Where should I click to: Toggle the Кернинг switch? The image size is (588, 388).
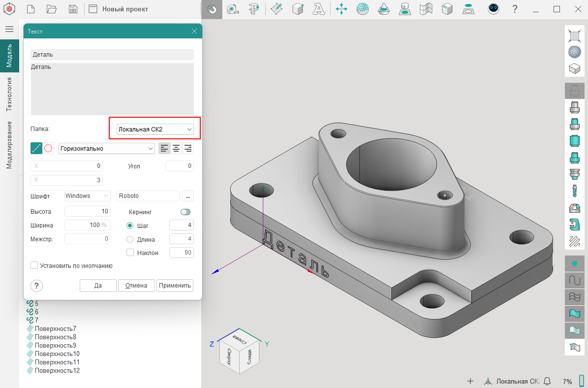pyautogui.click(x=185, y=212)
